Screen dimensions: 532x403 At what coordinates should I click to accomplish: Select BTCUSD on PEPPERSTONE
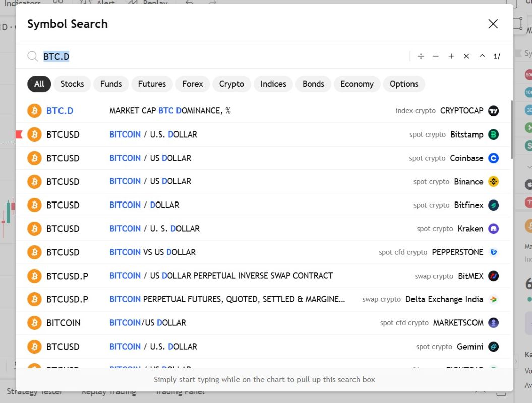click(263, 252)
